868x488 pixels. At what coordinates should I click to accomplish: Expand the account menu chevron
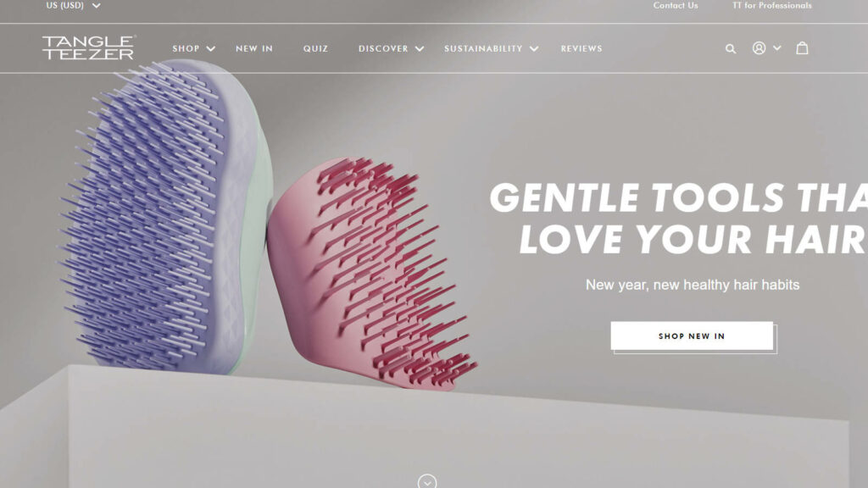(x=777, y=48)
